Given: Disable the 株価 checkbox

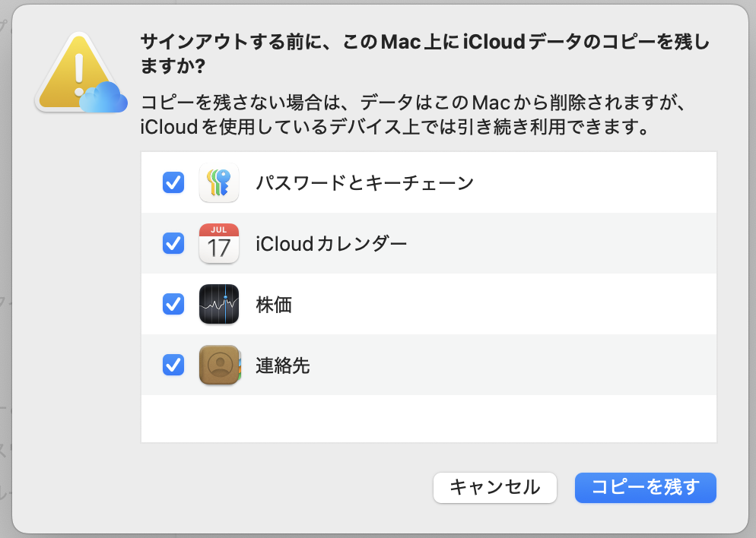Looking at the screenshot, I should tap(173, 305).
